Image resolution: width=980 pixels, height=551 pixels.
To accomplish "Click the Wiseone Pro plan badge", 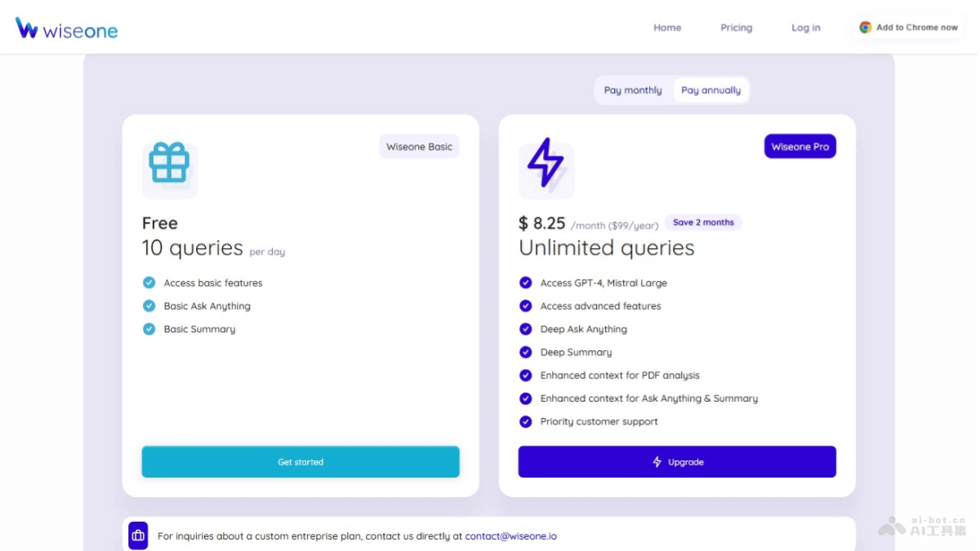I will (x=800, y=147).
